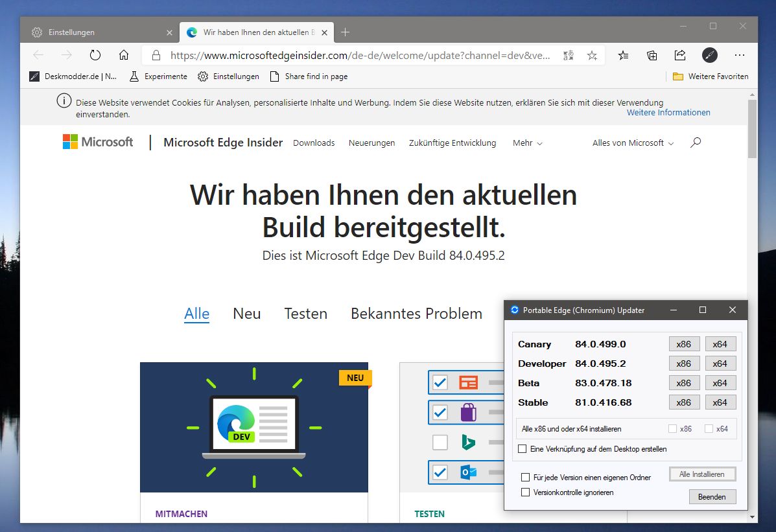Select the Bekanntes Problem filter tab
This screenshot has width=776, height=532.
(417, 314)
